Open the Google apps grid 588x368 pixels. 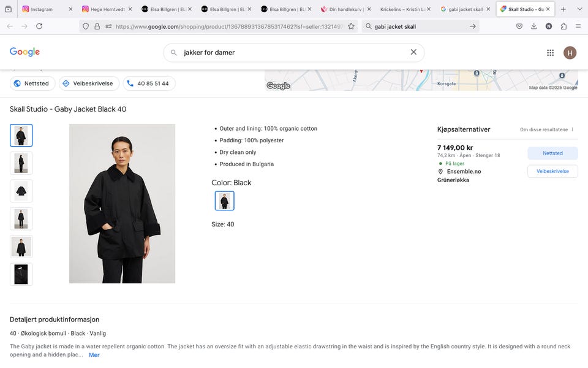(x=550, y=53)
